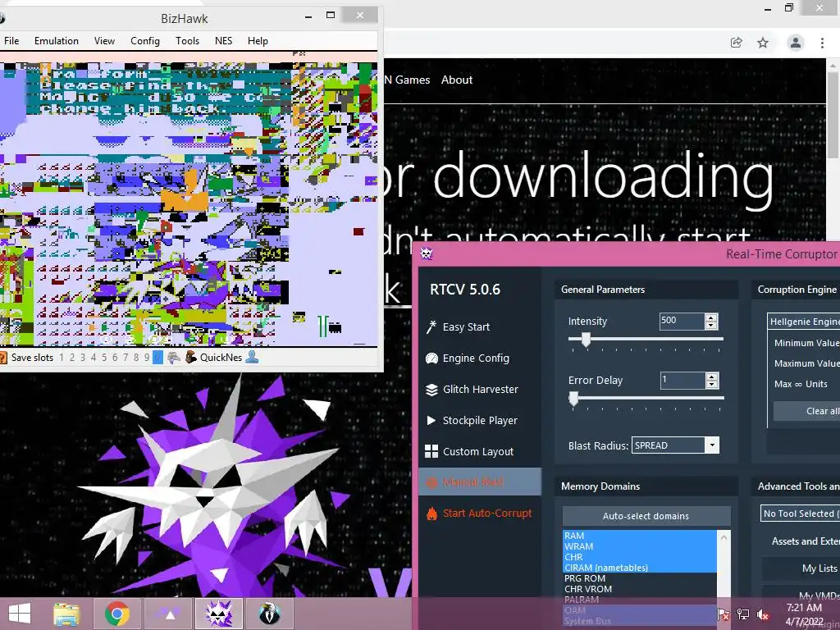840x630 pixels.
Task: Trigger a Manual Blast
Action: (x=479, y=482)
